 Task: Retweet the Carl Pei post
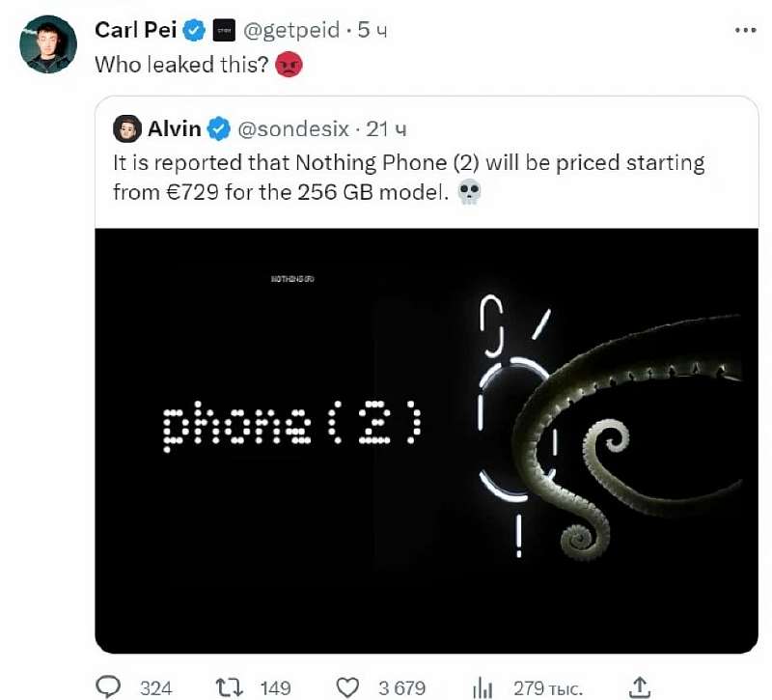point(228,686)
